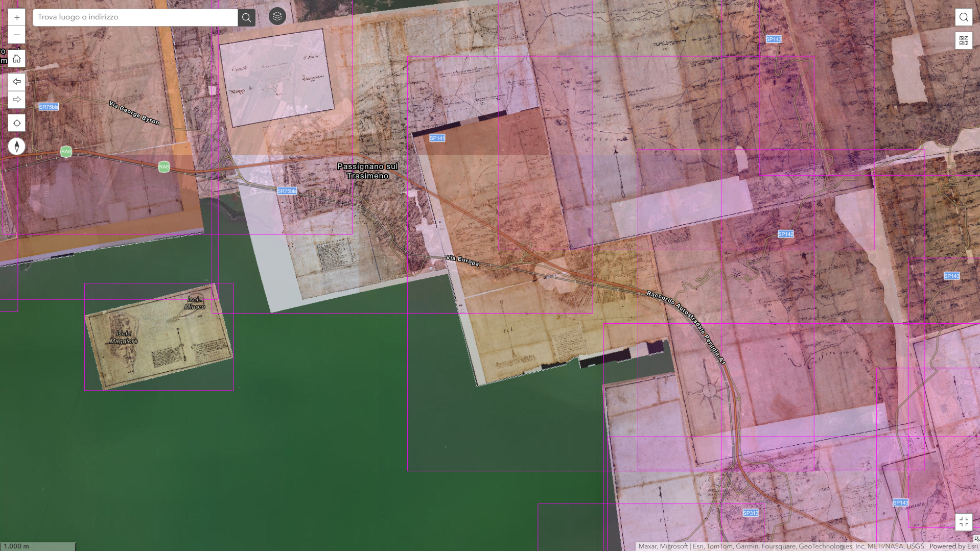
Task: Toggle fullscreen map view
Action: pyautogui.click(x=964, y=522)
